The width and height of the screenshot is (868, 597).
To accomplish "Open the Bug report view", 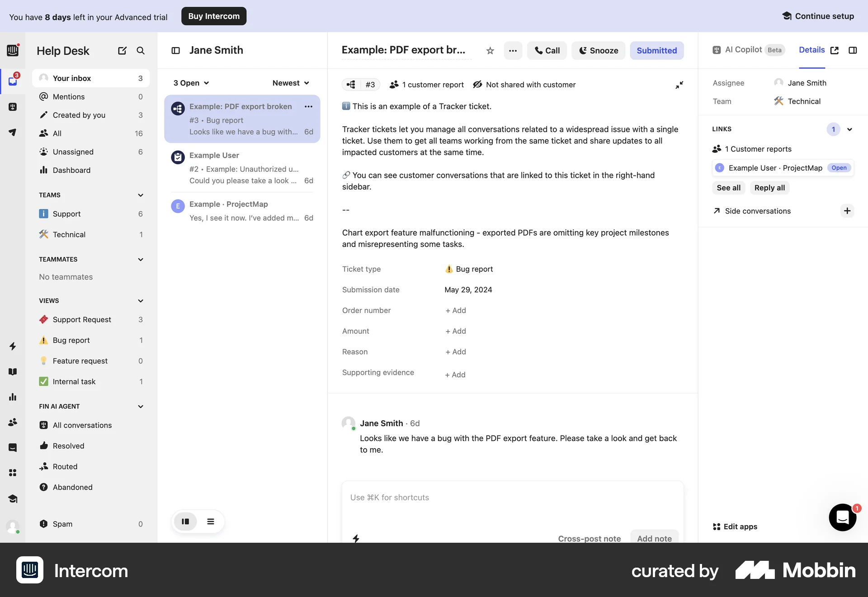I will point(71,340).
